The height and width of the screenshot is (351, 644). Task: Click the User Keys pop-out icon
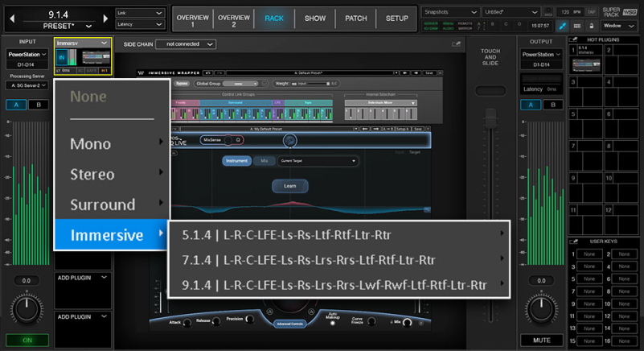(574, 242)
